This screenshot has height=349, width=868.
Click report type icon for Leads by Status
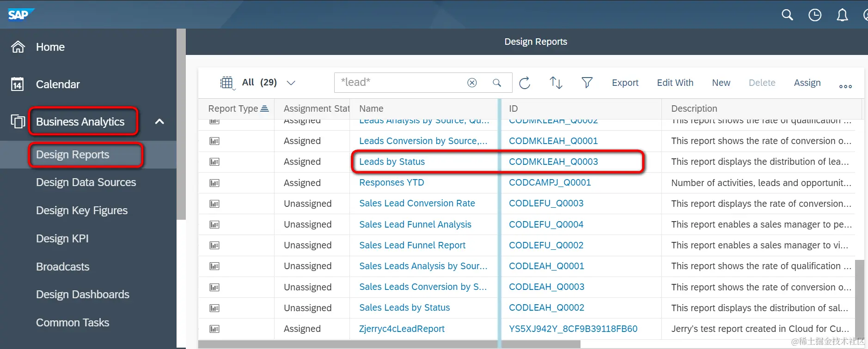214,162
